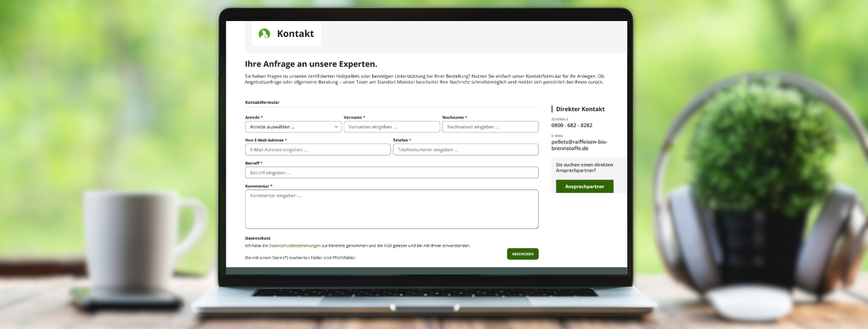Click the Direkter Kontakt sidebar heading
The width and height of the screenshot is (868, 329).
pos(580,109)
